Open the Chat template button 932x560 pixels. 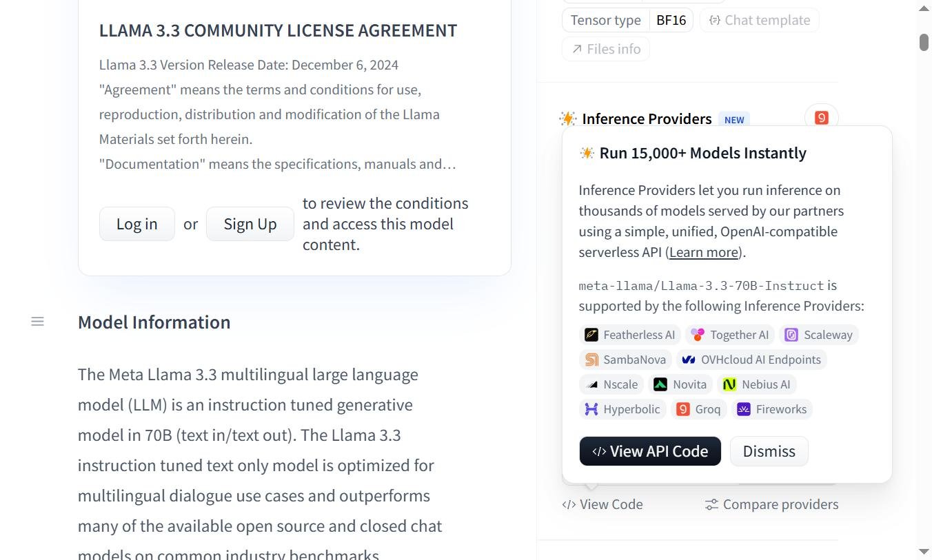(x=759, y=20)
